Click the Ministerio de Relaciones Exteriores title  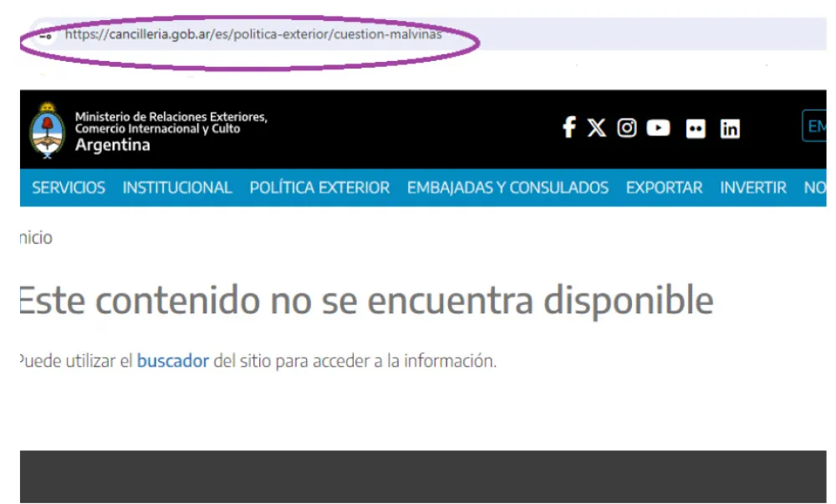[171, 123]
